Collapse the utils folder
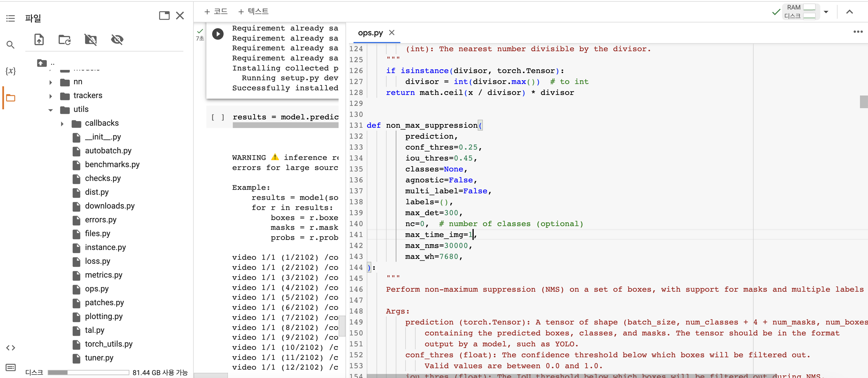 point(51,110)
